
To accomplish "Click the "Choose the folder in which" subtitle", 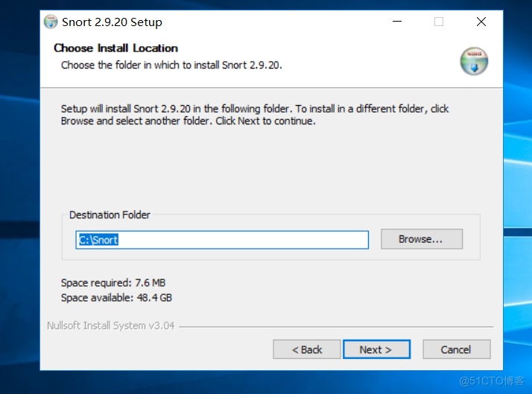I will click(x=171, y=65).
